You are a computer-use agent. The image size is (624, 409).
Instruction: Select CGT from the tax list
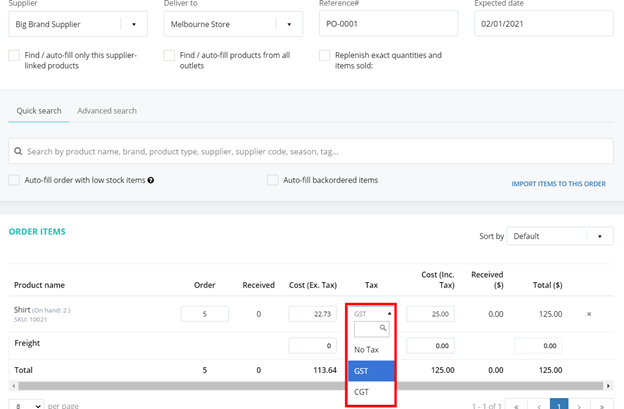click(371, 392)
